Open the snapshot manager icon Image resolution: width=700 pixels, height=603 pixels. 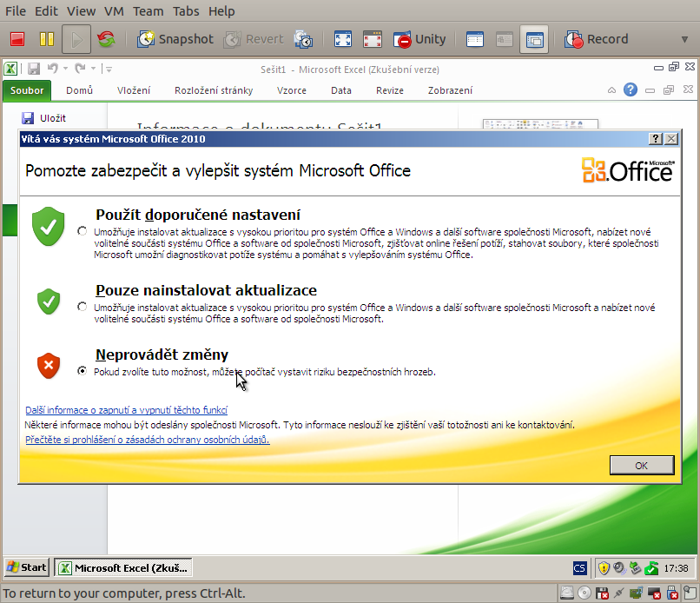[x=303, y=39]
